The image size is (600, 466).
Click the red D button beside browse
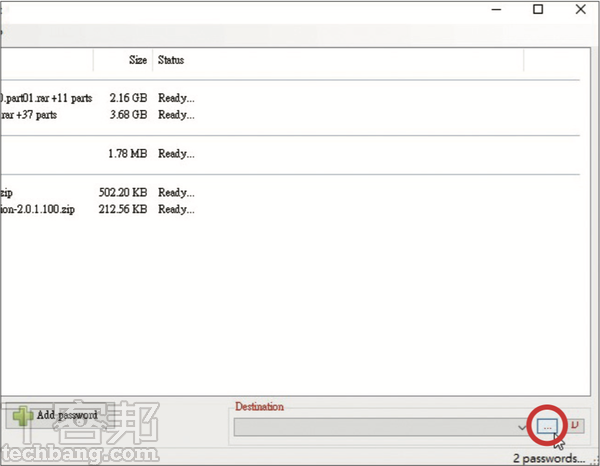575,425
